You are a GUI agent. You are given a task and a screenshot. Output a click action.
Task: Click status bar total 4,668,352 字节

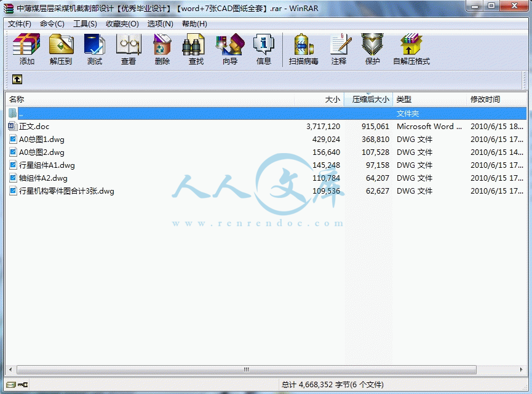[x=333, y=385]
